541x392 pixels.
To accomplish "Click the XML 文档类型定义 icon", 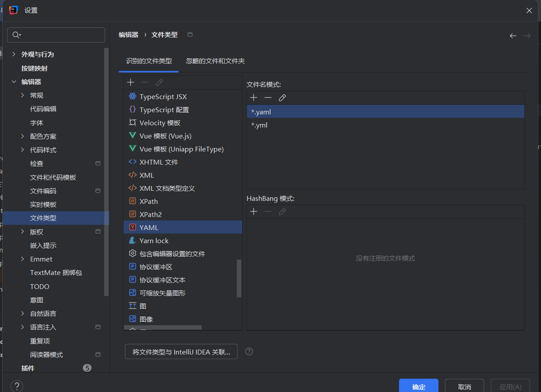I will tap(133, 188).
